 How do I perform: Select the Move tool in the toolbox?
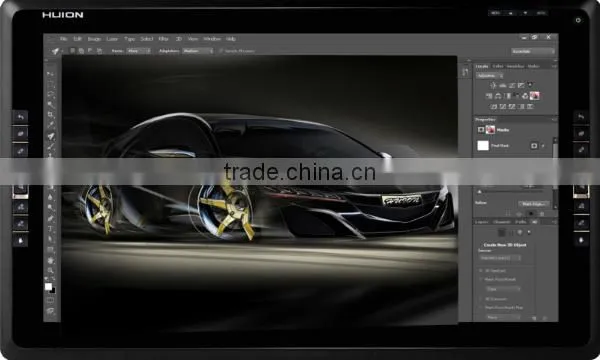[50, 73]
